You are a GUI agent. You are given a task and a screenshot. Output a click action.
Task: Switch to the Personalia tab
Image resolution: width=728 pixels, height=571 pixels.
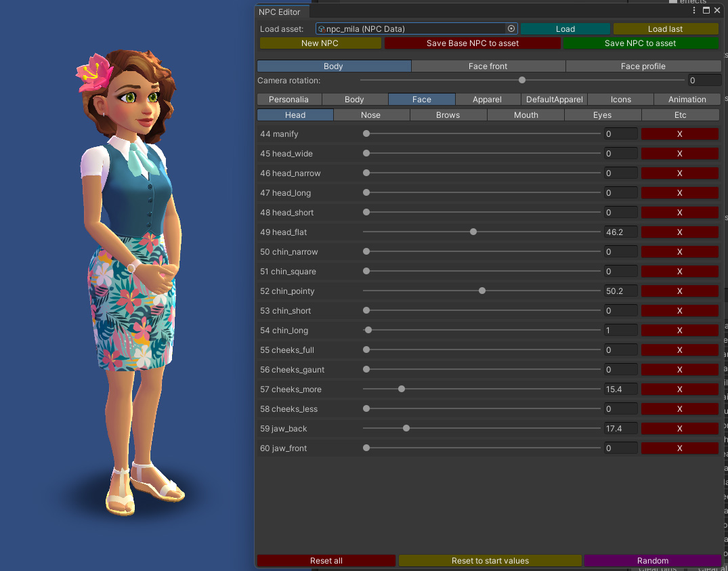coord(288,100)
